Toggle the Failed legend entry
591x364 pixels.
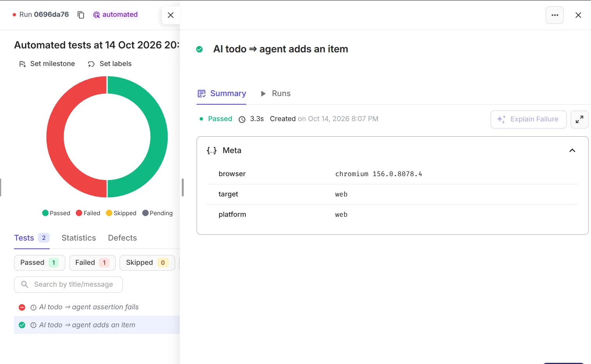(88, 213)
